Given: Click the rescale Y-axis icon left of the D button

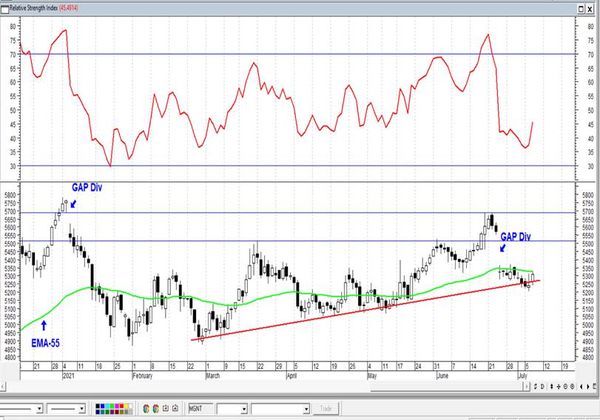Looking at the screenshot, I should (535, 387).
